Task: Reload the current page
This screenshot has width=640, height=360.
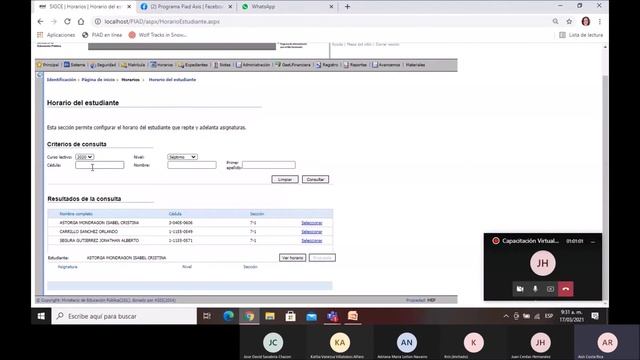Action: click(x=67, y=22)
